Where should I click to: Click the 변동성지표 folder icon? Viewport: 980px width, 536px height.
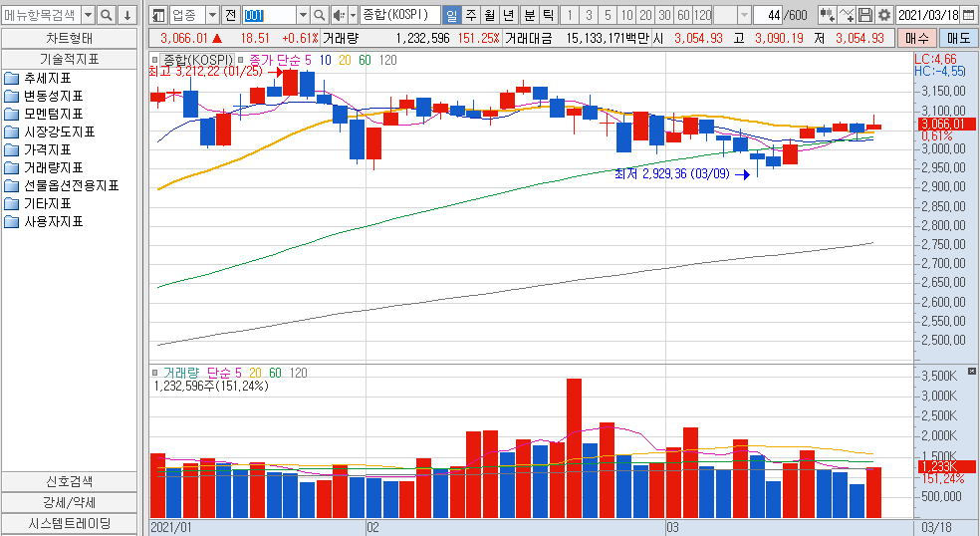(12, 97)
